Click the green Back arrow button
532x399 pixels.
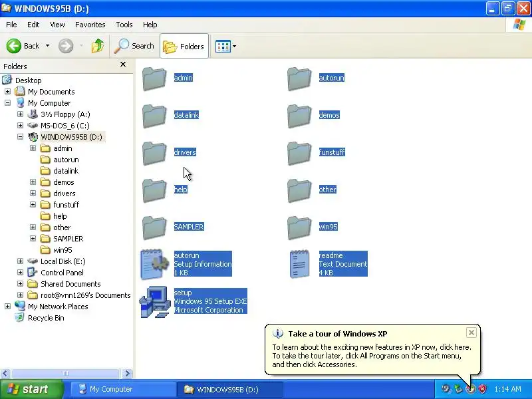coord(14,46)
